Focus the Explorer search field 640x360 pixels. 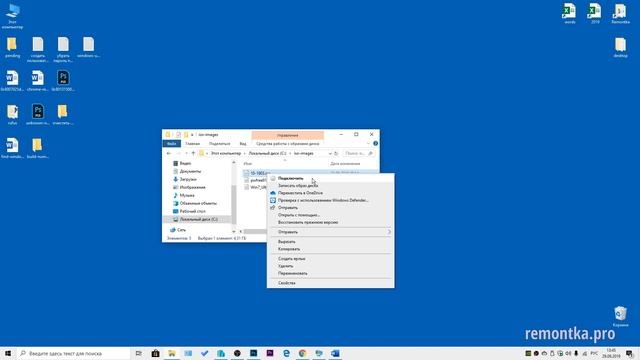point(358,153)
